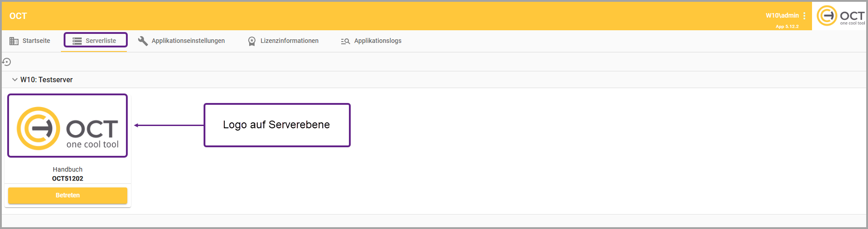Click the Lizenzinformationen badge icon
868x229 pixels.
[x=252, y=41]
